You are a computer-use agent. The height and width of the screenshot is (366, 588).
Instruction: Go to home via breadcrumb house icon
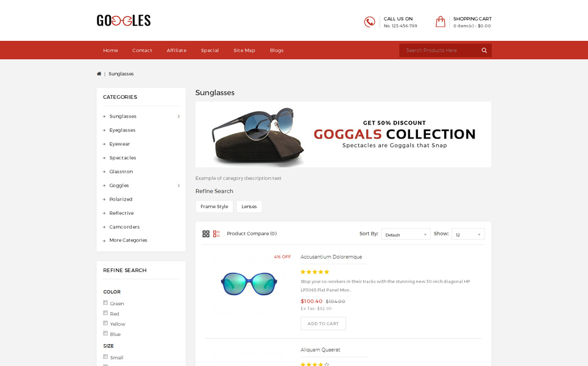pyautogui.click(x=99, y=74)
